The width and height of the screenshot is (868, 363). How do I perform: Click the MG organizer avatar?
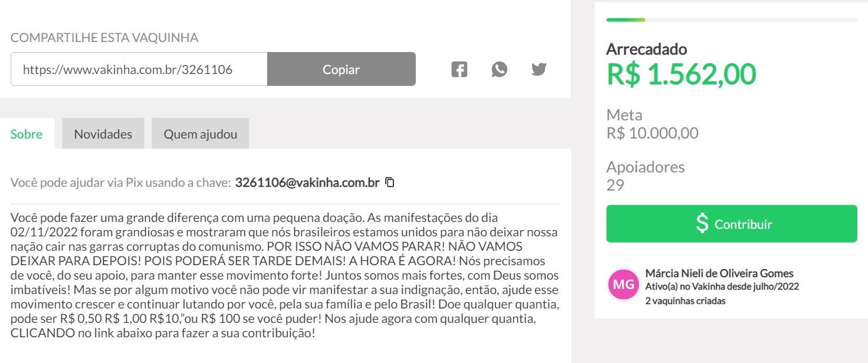(623, 285)
